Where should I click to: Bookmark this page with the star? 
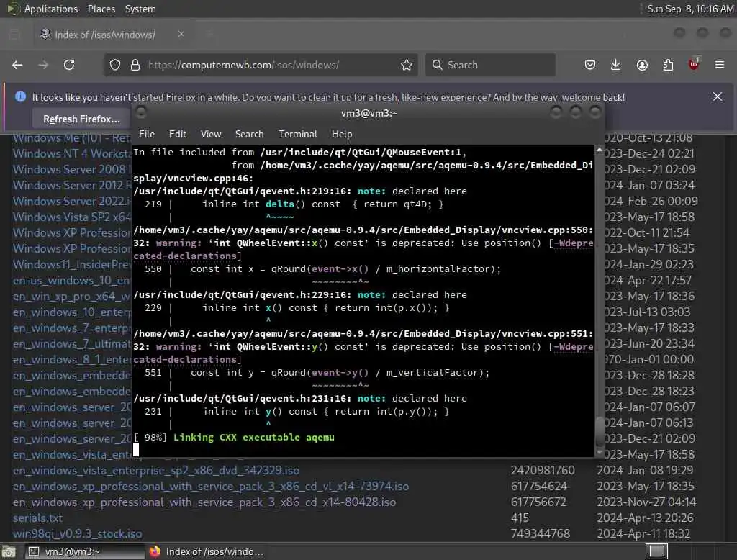click(407, 65)
